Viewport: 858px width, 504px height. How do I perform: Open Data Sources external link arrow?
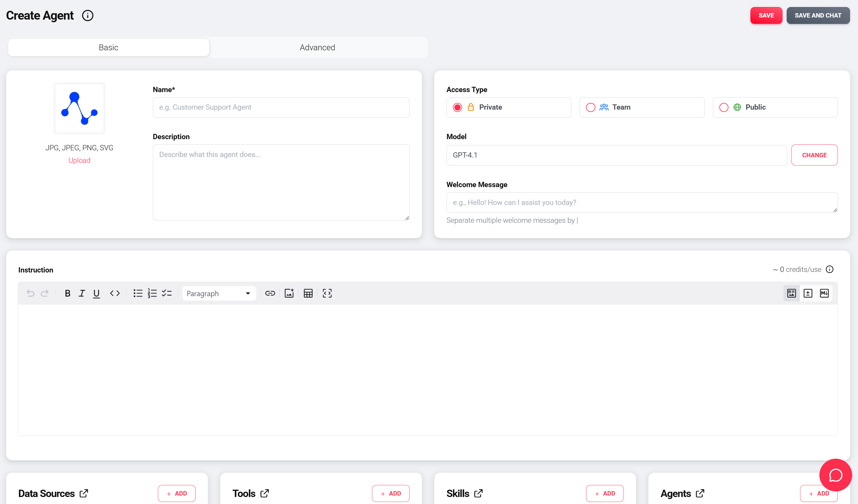point(84,493)
